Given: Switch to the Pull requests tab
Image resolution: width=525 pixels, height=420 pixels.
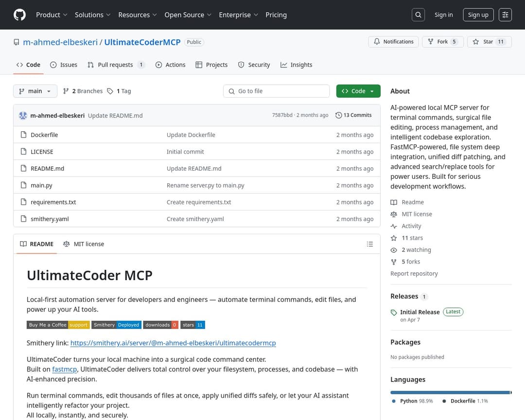Looking at the screenshot, I should (116, 65).
